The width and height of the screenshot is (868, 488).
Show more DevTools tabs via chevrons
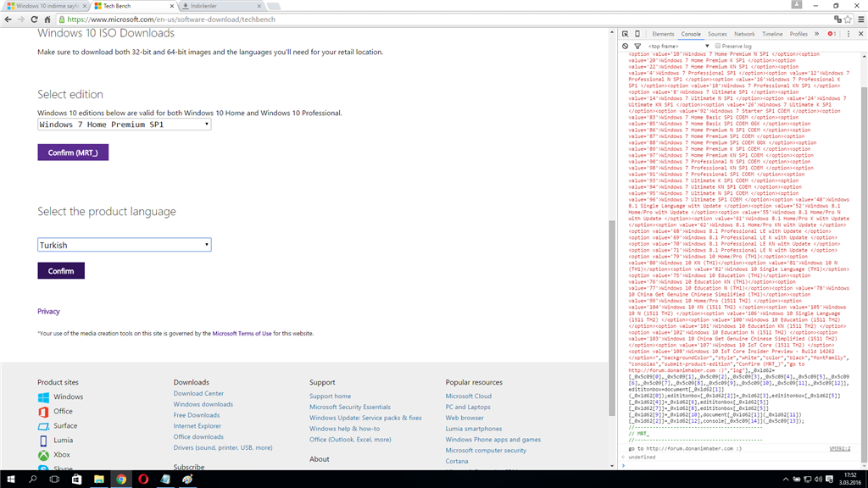pyautogui.click(x=816, y=34)
